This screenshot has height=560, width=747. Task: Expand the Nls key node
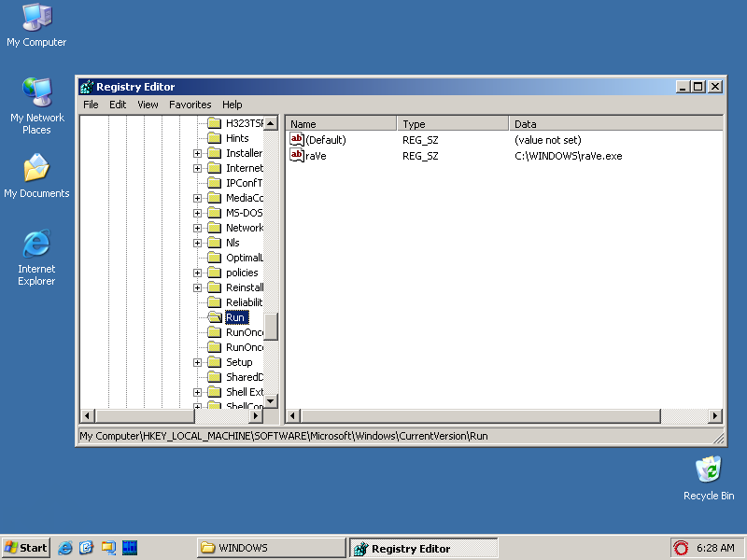click(197, 243)
